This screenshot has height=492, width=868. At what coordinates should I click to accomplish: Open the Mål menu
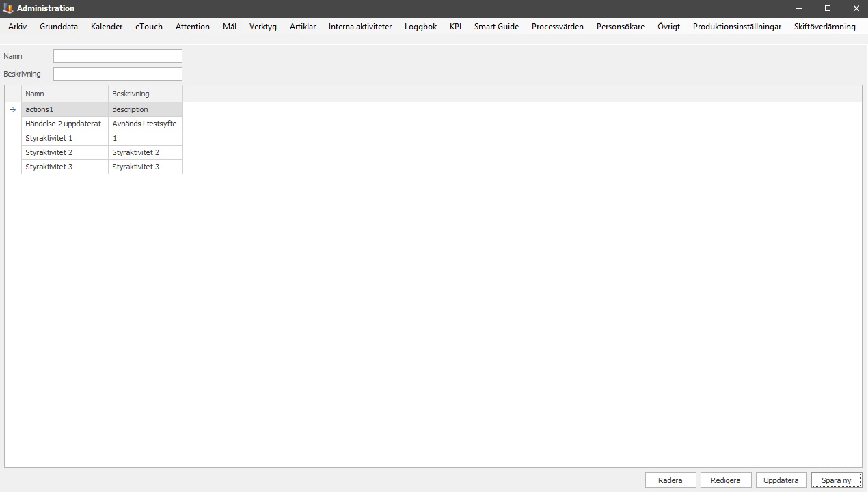[230, 27]
